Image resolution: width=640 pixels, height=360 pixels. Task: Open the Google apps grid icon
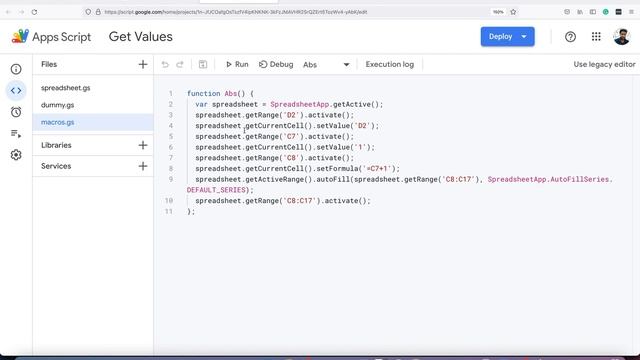(596, 37)
